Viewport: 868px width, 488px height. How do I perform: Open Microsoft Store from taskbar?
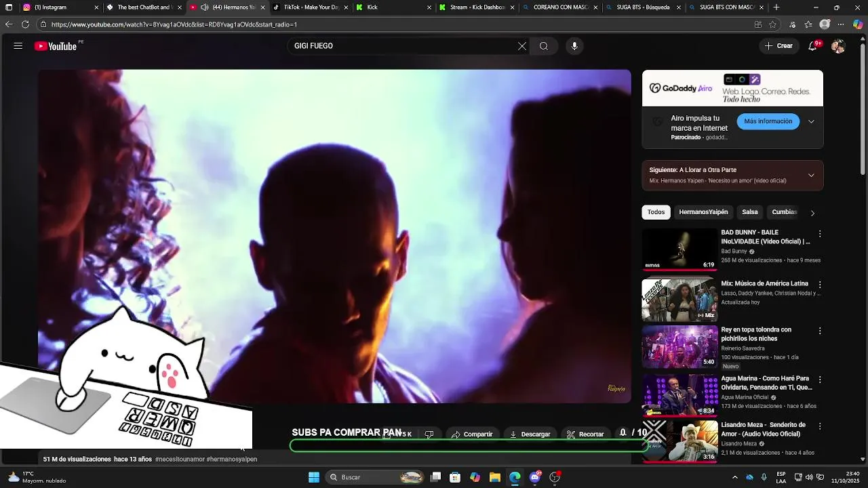coord(456,477)
